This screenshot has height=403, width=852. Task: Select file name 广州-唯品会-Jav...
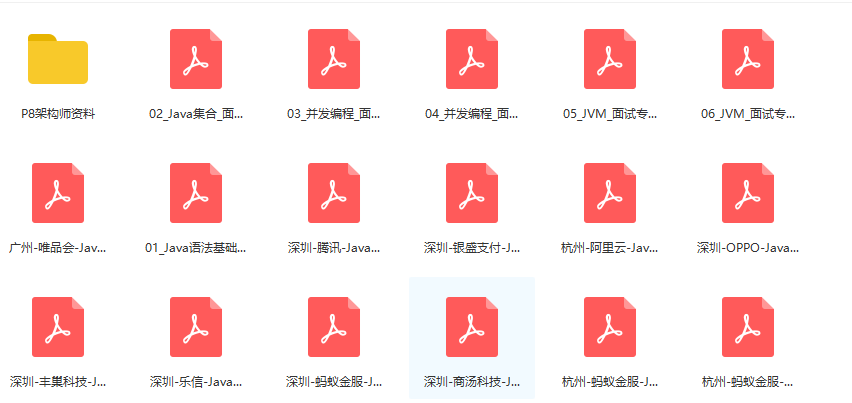[x=58, y=248]
